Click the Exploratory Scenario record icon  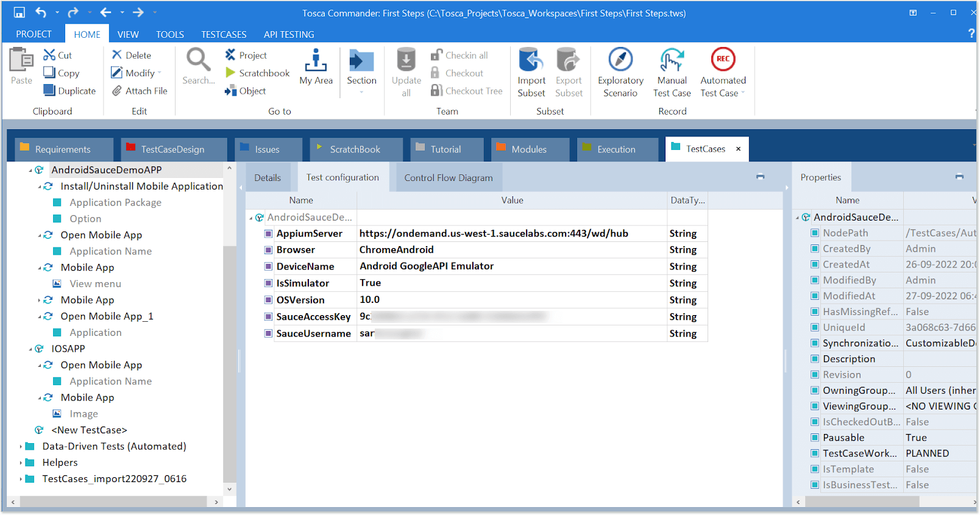point(620,60)
